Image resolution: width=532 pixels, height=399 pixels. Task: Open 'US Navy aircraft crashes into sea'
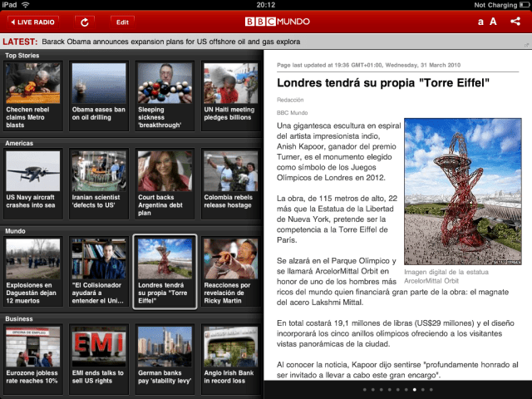[32, 182]
